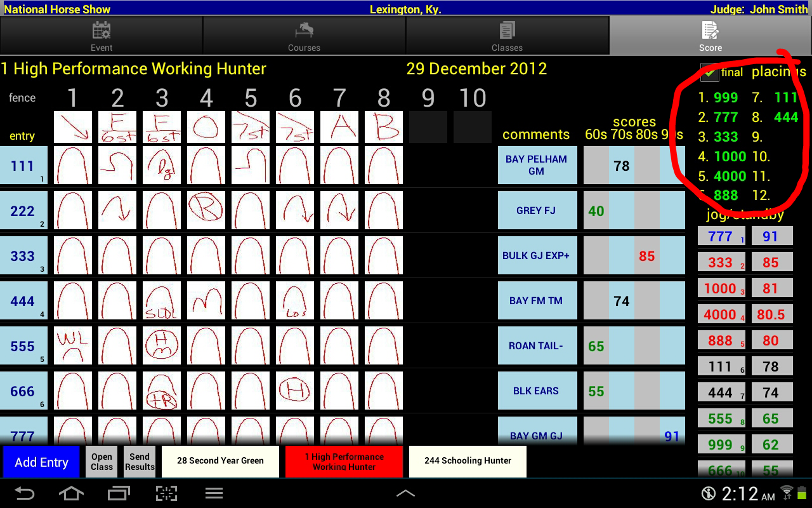
Task: Select entry 222 in the entry column
Action: point(23,211)
